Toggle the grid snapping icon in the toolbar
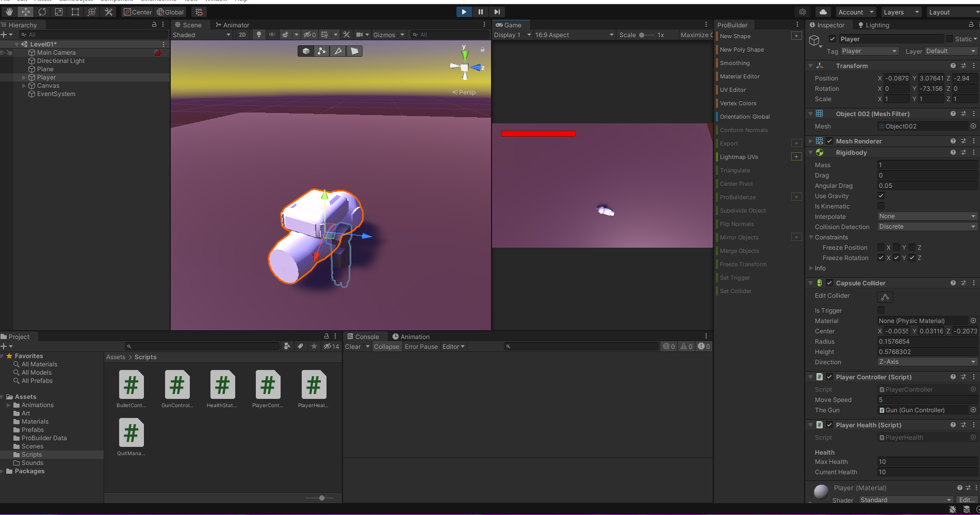Viewport: 980px width, 515px height. [199, 12]
